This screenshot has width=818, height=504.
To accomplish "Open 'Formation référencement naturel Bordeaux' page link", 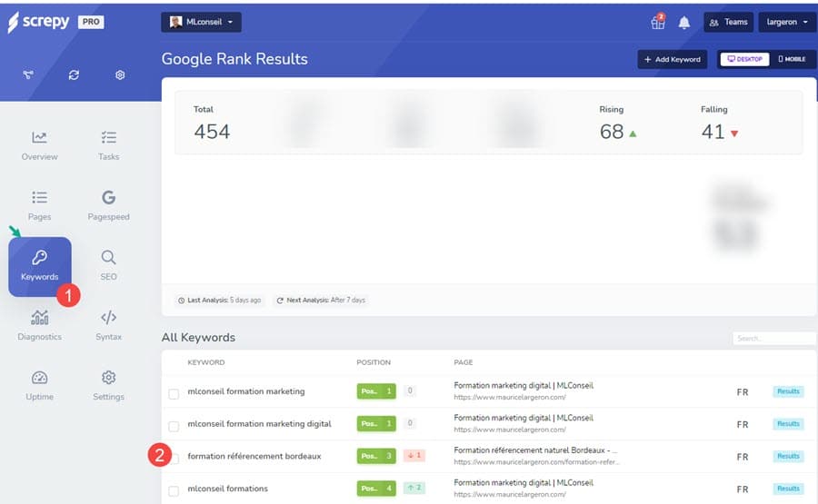I will [535, 450].
